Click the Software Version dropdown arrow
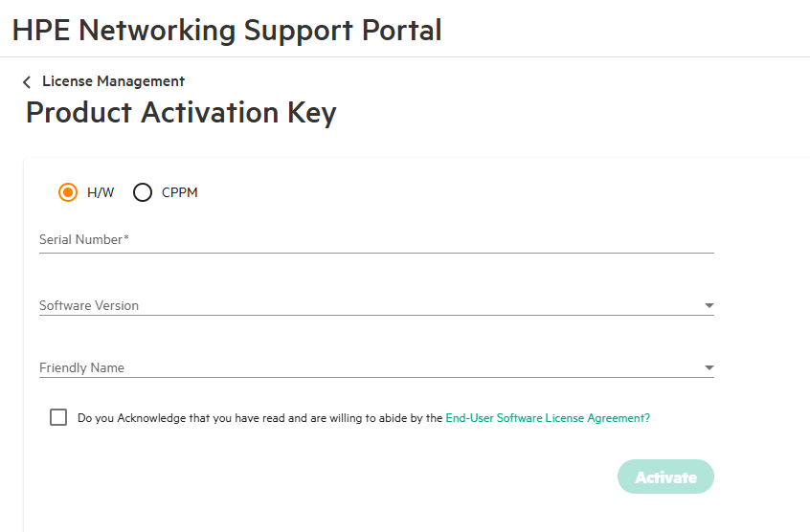Screen dimensions: 810x532 (709, 306)
